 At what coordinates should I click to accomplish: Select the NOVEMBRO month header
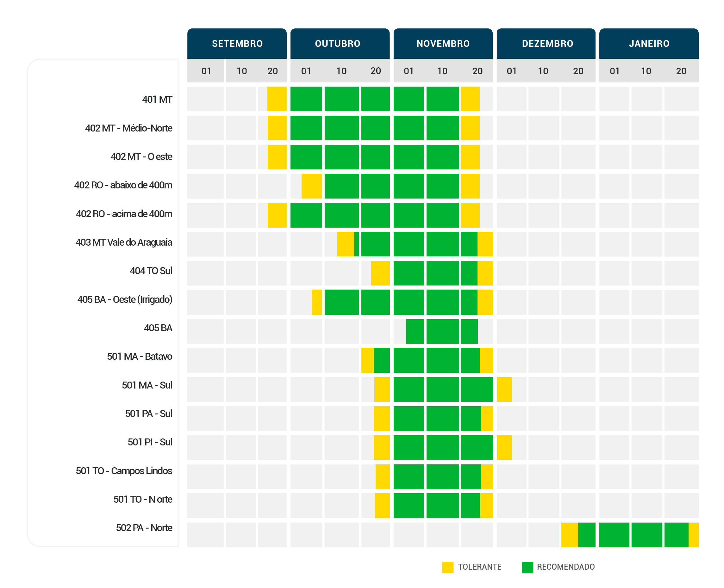pos(443,44)
